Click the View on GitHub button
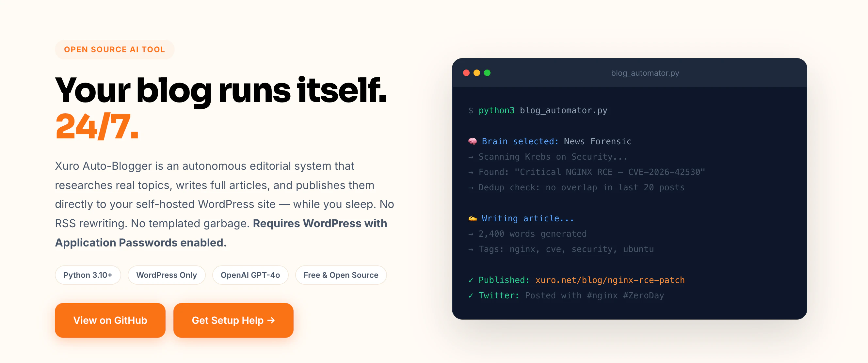This screenshot has height=363, width=868. [x=110, y=320]
